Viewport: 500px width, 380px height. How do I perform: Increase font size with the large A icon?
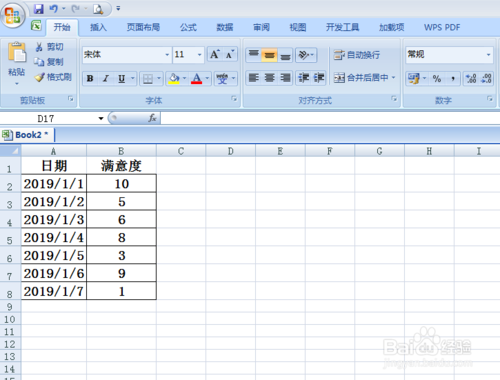point(215,54)
